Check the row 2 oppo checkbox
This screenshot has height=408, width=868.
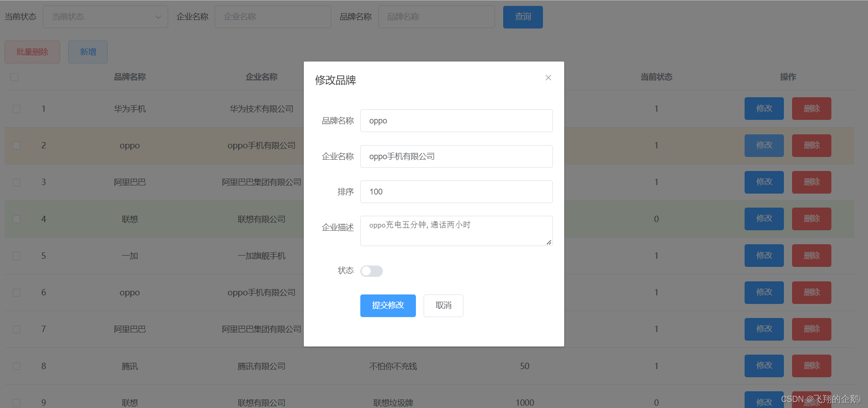pos(17,146)
